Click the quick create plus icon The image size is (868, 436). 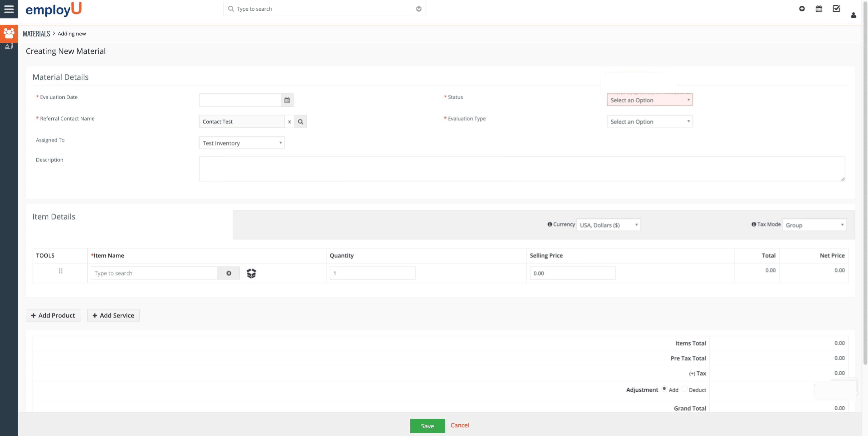coord(802,9)
